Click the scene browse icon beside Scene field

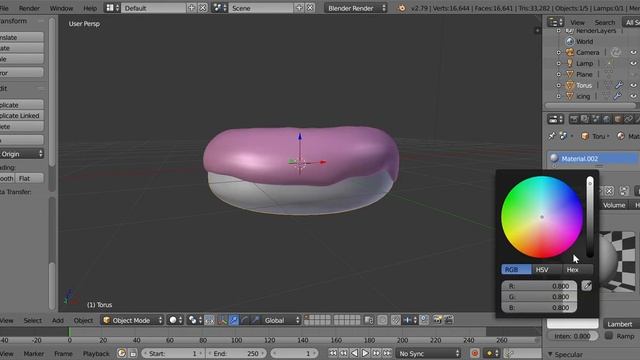pos(220,8)
